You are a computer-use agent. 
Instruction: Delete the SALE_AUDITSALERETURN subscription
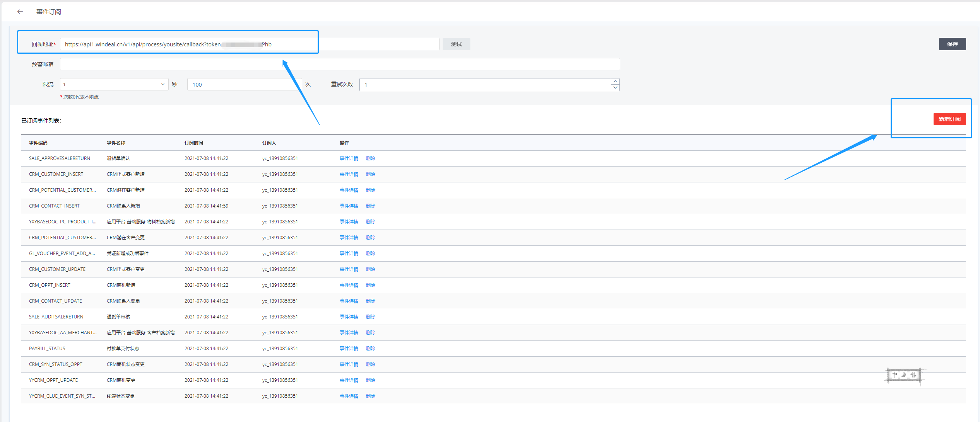click(370, 317)
